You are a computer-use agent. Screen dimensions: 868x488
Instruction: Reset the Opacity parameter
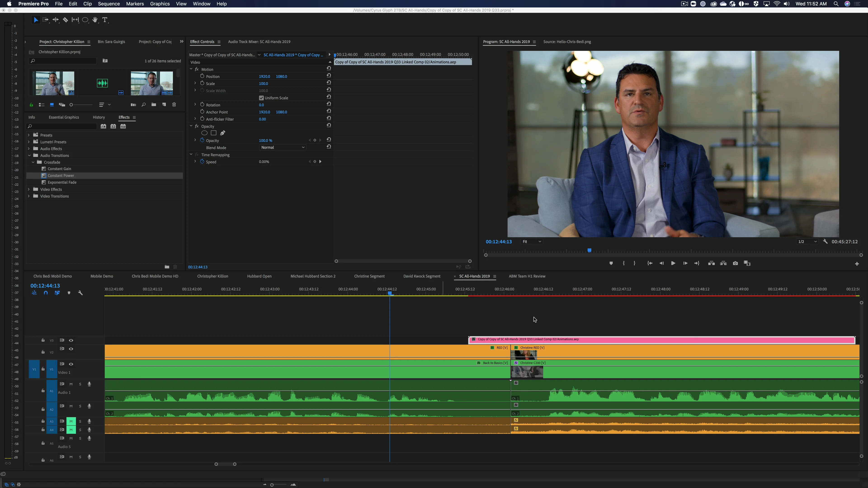click(x=328, y=139)
